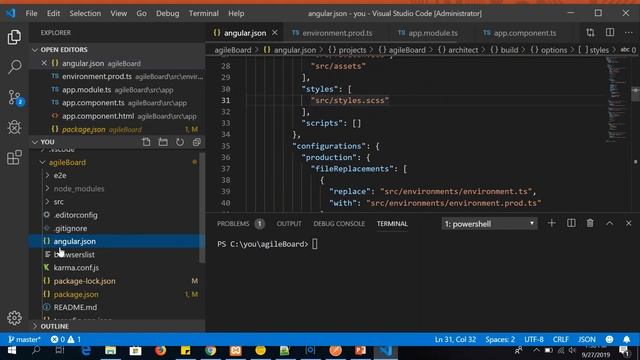Screen dimensions: 640x360
Task: Open the Edit menu
Action: click(53, 13)
